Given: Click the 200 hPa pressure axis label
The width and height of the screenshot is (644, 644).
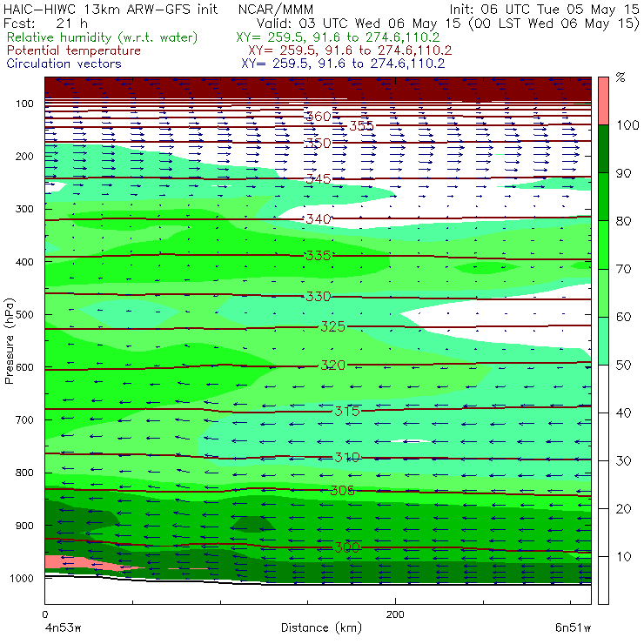Looking at the screenshot, I should click(24, 156).
